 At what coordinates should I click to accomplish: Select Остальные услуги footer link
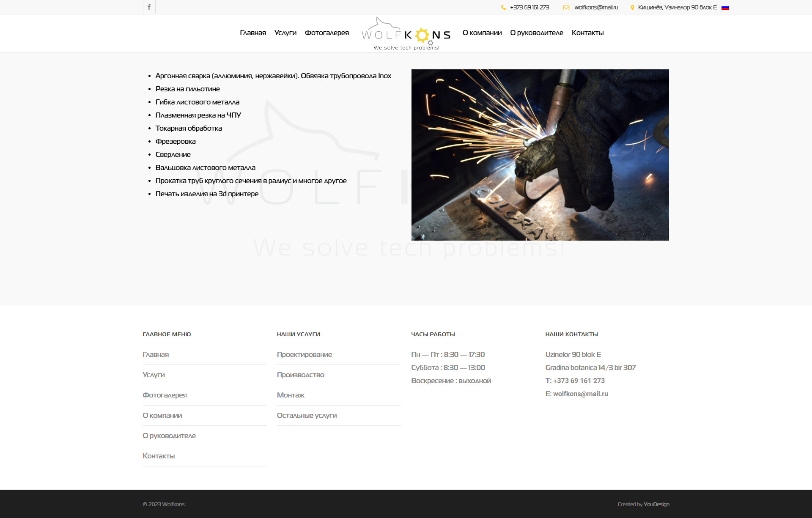pyautogui.click(x=307, y=415)
